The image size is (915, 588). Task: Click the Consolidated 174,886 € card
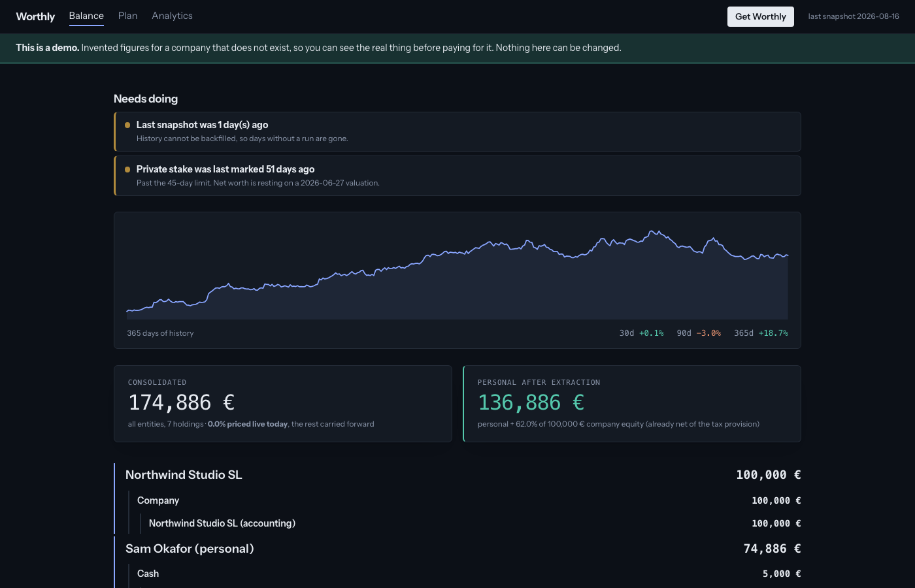283,404
